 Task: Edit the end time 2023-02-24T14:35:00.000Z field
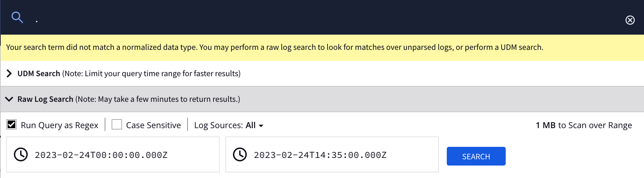(x=320, y=155)
